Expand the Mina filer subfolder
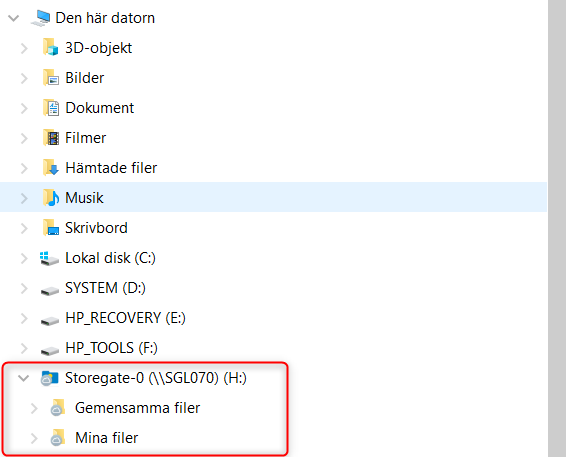Image resolution: width=566 pixels, height=457 pixels. (34, 438)
